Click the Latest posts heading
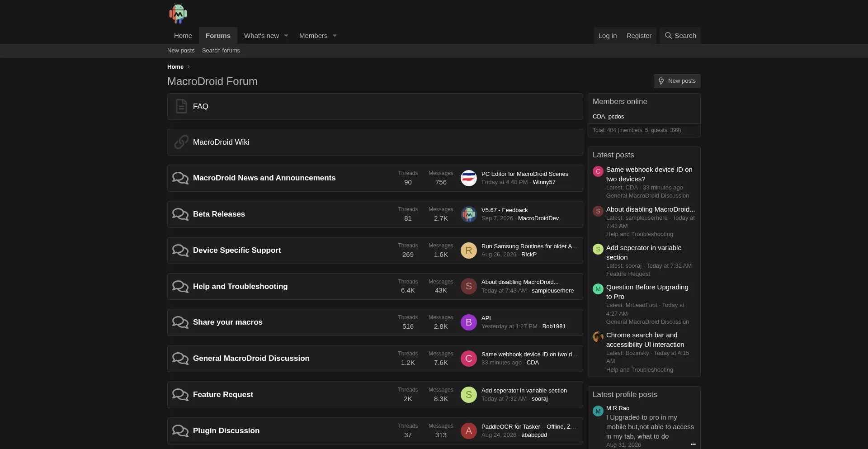Viewport: 868px width, 449px height. pos(613,155)
